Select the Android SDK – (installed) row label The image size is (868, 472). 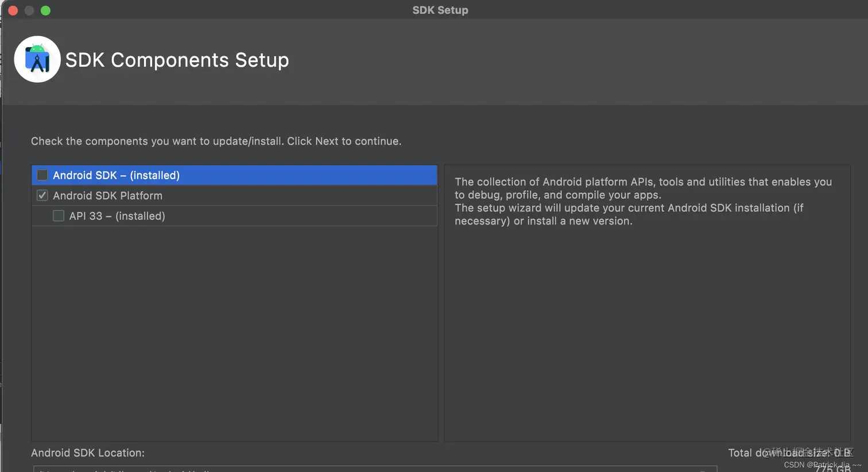pyautogui.click(x=116, y=175)
